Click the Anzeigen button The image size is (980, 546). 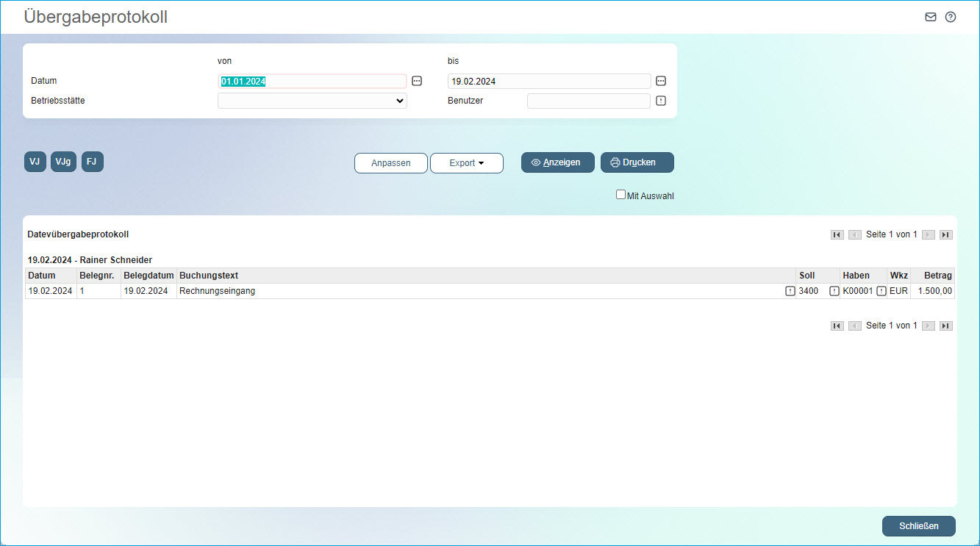pos(558,162)
